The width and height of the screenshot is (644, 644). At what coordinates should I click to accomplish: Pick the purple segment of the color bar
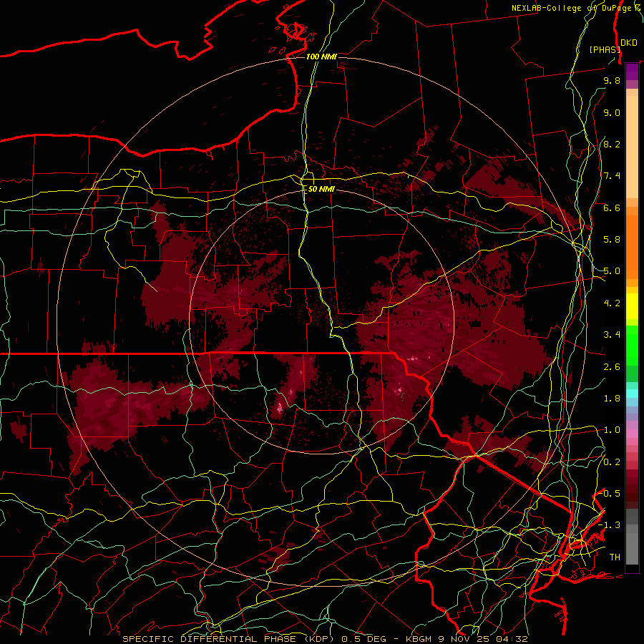pos(632,72)
